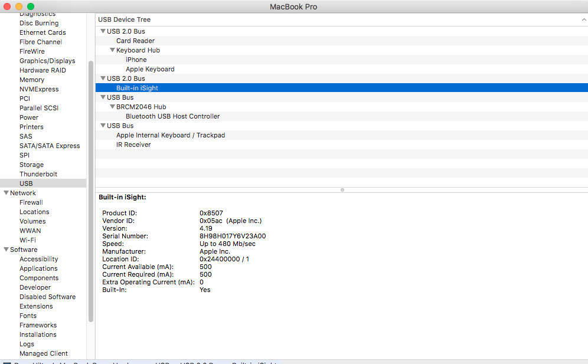Open NVMExpress in sidebar
The width and height of the screenshot is (588, 364).
coord(39,89)
